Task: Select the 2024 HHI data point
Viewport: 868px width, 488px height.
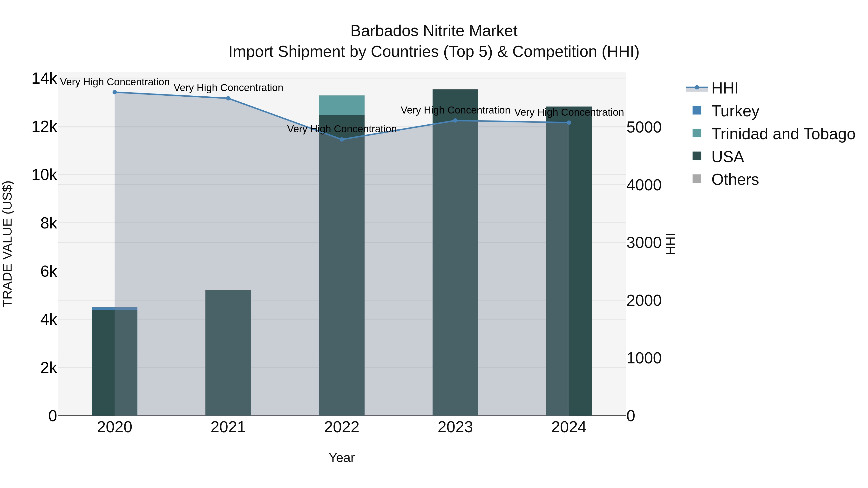Action: pyautogui.click(x=569, y=123)
